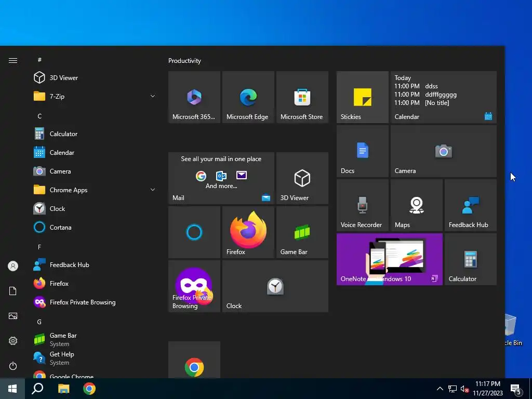532x399 pixels.
Task: Open 3D Viewer in the app list
Action: pos(95,78)
